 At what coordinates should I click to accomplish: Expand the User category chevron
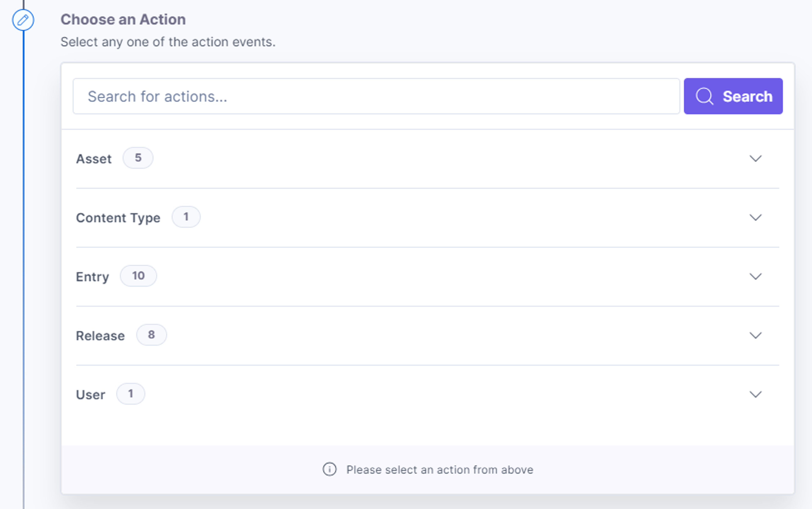(x=755, y=394)
